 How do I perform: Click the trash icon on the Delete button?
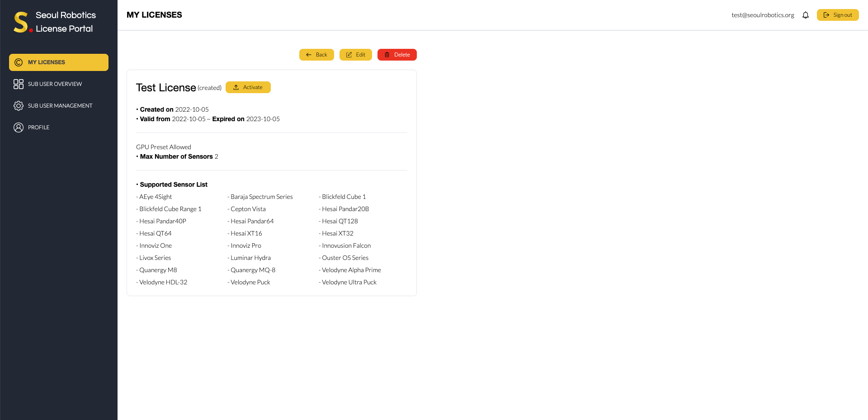tap(387, 54)
